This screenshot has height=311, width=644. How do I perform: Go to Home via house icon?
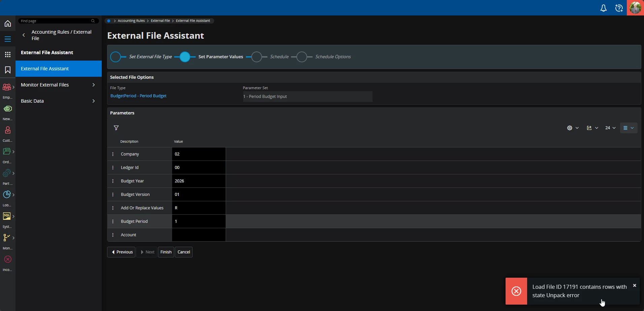pos(8,24)
